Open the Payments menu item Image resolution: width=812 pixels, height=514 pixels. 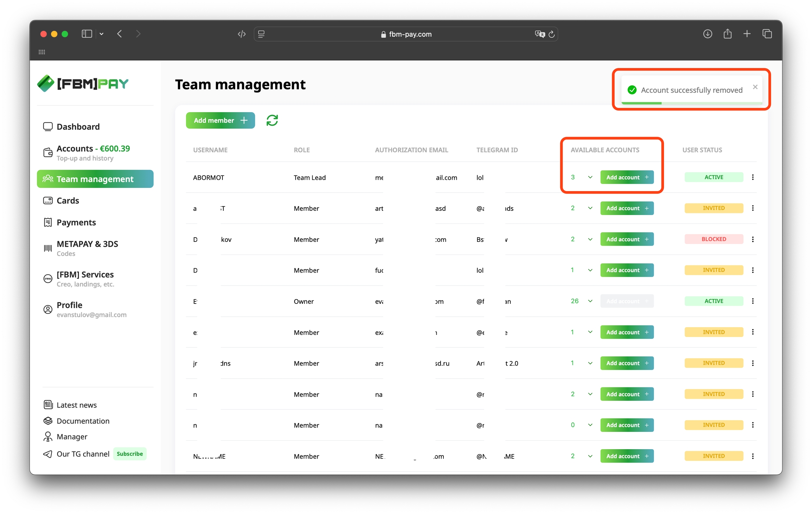pyautogui.click(x=76, y=222)
